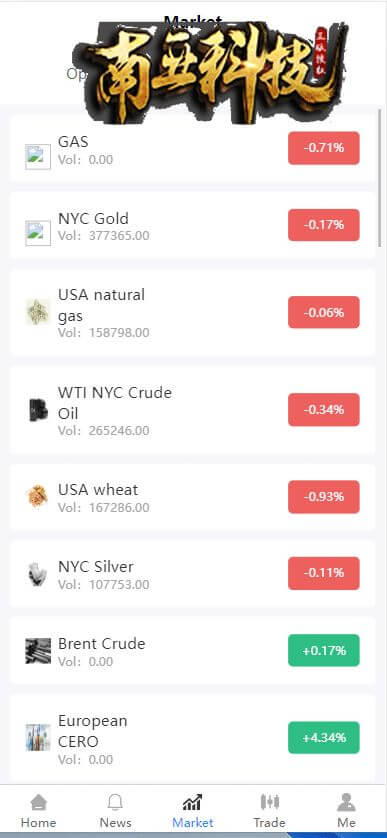Open the USA wheat listing
The height and width of the screenshot is (838, 387).
[x=192, y=496]
